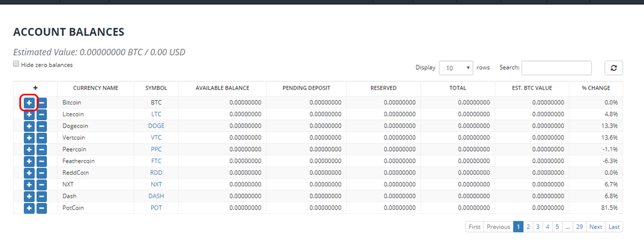644x247 pixels.
Task: Click the Bitcoin currency name cell
Action: click(x=96, y=102)
